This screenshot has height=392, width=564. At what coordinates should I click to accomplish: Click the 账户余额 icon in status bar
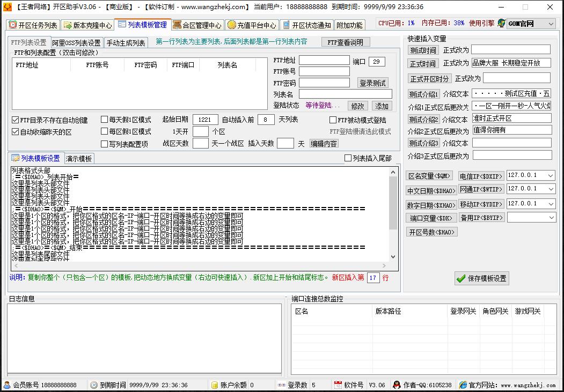click(x=214, y=385)
